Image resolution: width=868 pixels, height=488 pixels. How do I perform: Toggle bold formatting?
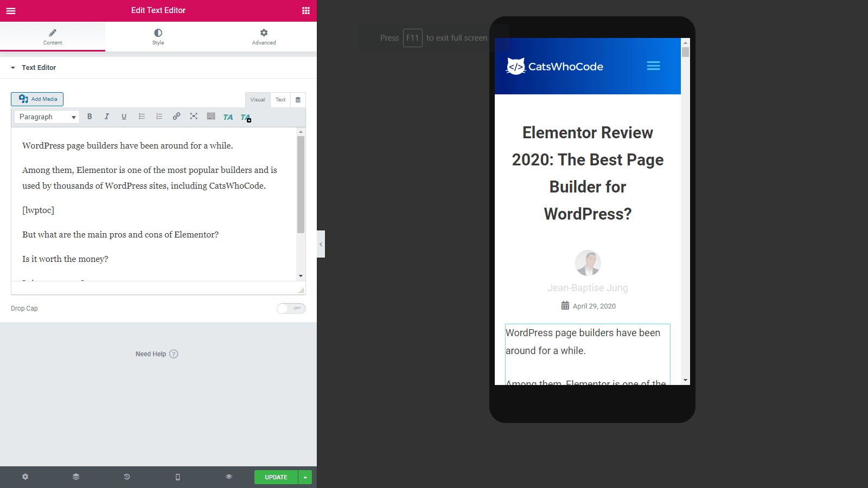tap(90, 117)
